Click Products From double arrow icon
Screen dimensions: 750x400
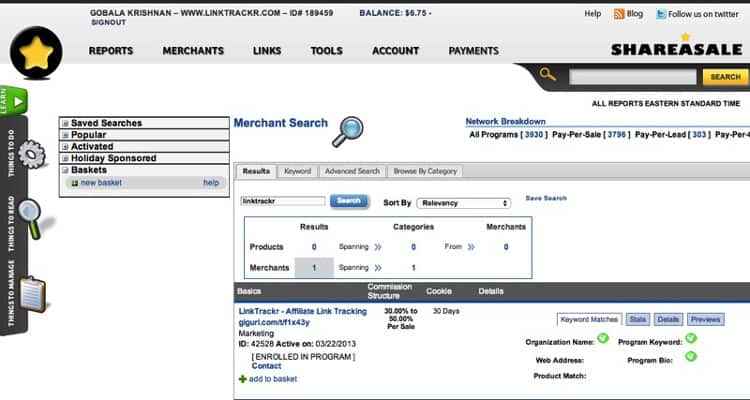click(x=471, y=247)
